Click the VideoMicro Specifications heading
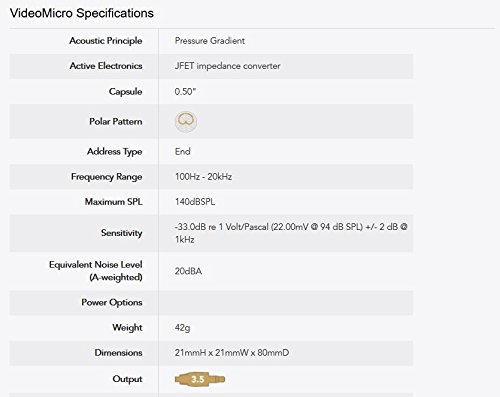 (82, 13)
